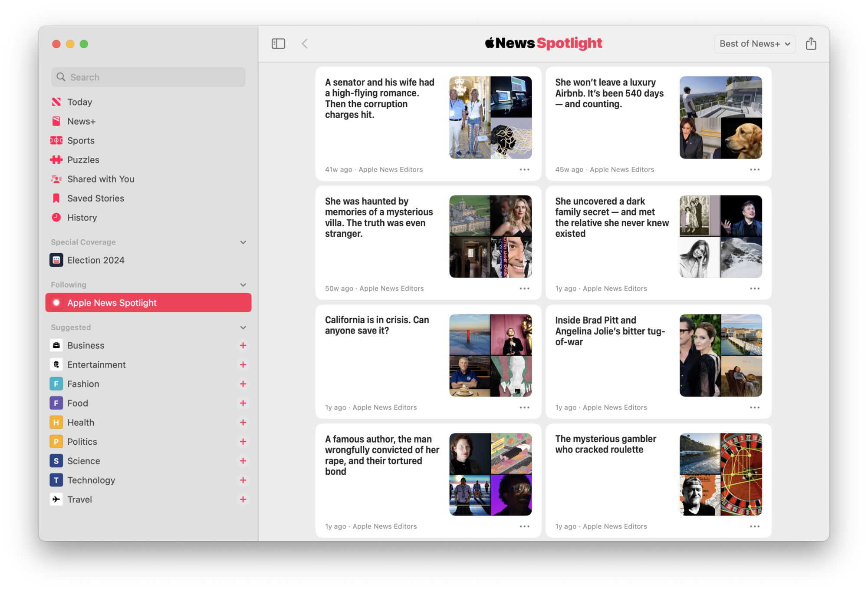The height and width of the screenshot is (592, 868).
Task: Open the History clock icon
Action: click(x=56, y=218)
